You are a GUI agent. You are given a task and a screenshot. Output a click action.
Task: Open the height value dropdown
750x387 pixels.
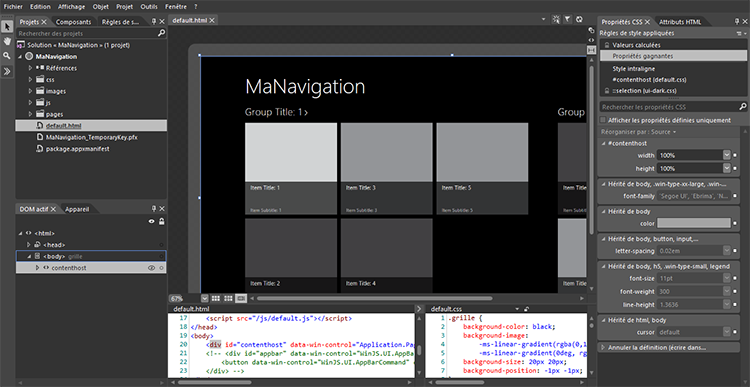pyautogui.click(x=727, y=168)
